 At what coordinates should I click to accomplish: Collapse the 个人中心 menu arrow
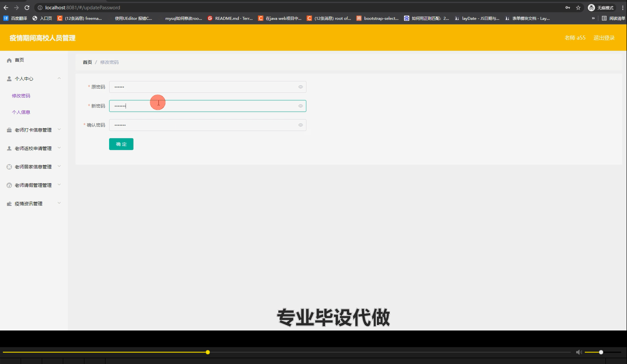[x=59, y=78]
